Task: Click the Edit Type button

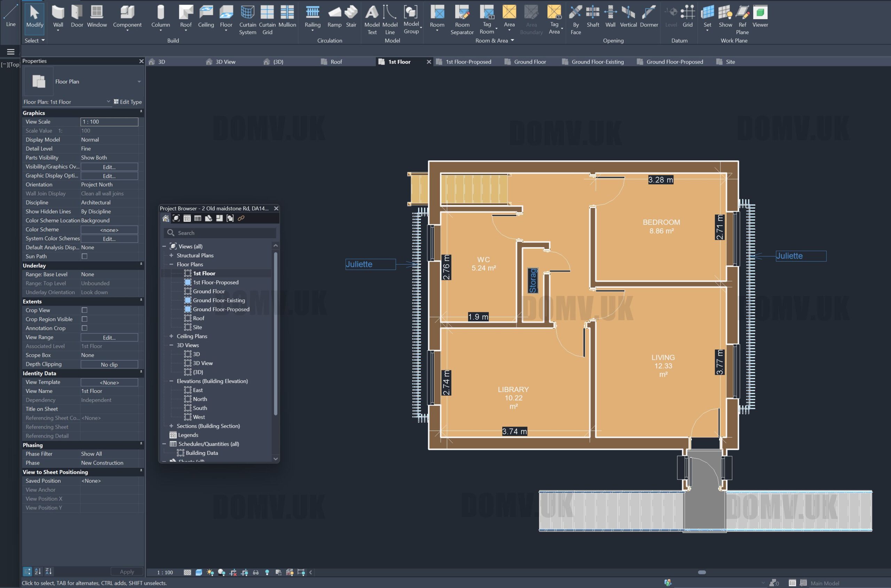Action: [128, 102]
